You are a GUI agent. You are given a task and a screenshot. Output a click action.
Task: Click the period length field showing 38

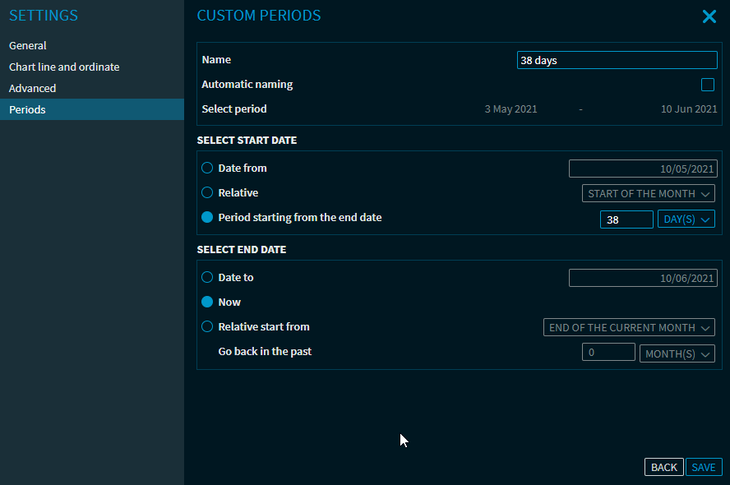627,220
